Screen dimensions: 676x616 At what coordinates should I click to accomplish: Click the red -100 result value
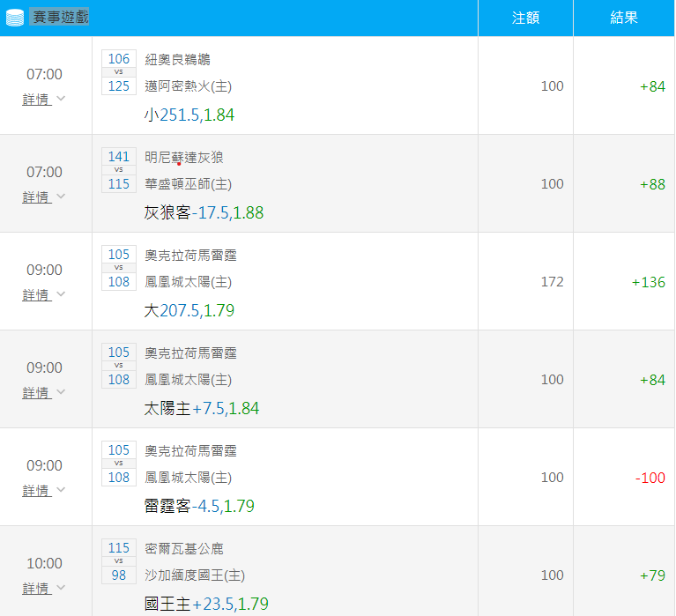650,478
